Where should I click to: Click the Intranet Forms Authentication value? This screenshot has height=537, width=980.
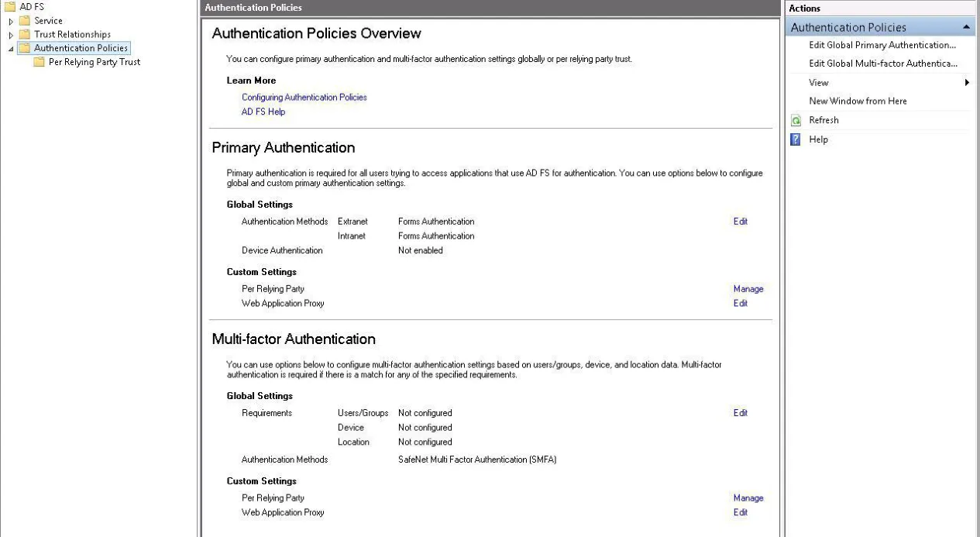(436, 236)
